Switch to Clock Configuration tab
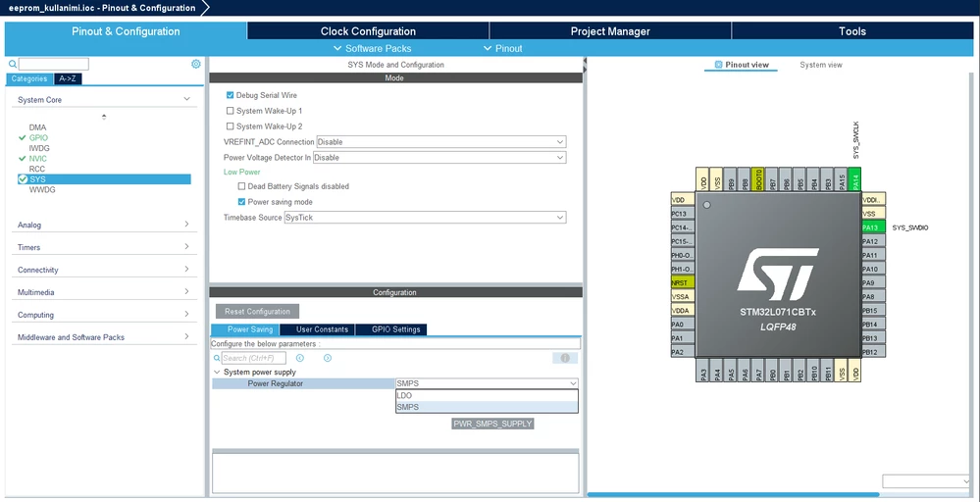The height and width of the screenshot is (502, 980). [368, 31]
